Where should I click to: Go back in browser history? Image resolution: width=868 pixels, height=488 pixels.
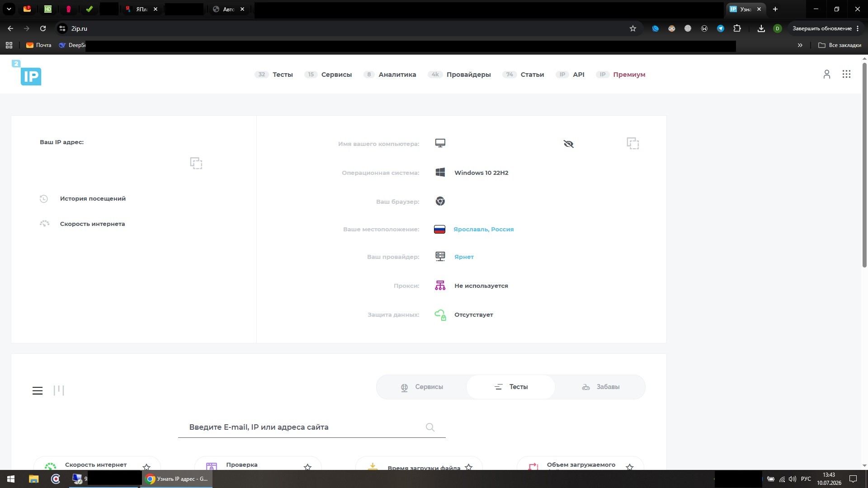point(10,28)
